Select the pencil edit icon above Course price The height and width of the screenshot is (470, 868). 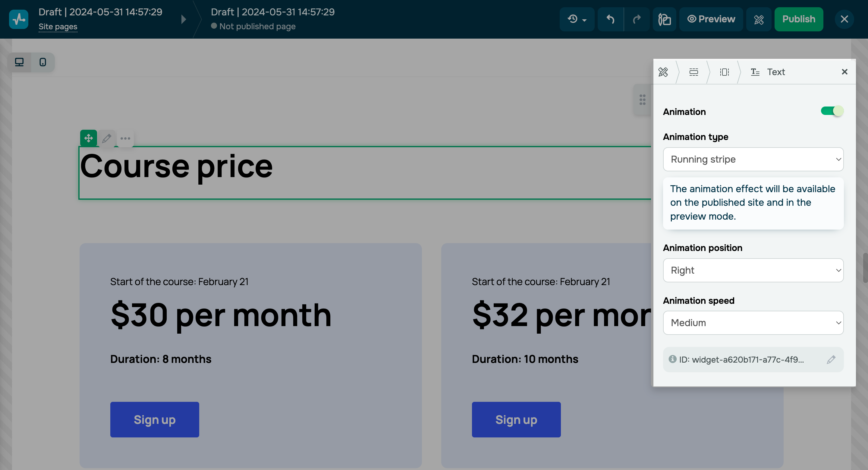click(107, 138)
